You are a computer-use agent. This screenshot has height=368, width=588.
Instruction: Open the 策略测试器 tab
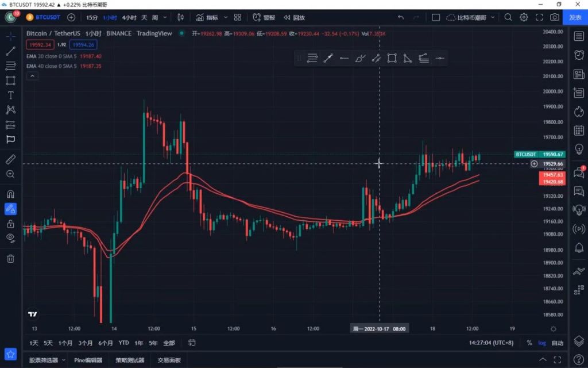point(130,360)
